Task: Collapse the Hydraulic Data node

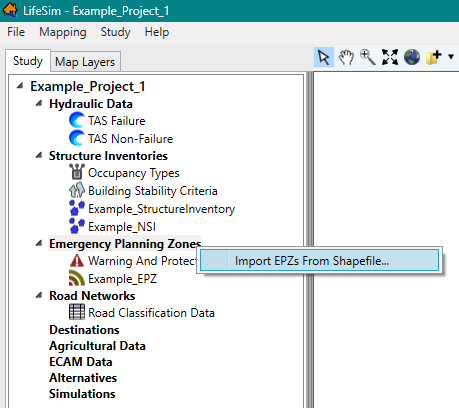Action: point(39,103)
